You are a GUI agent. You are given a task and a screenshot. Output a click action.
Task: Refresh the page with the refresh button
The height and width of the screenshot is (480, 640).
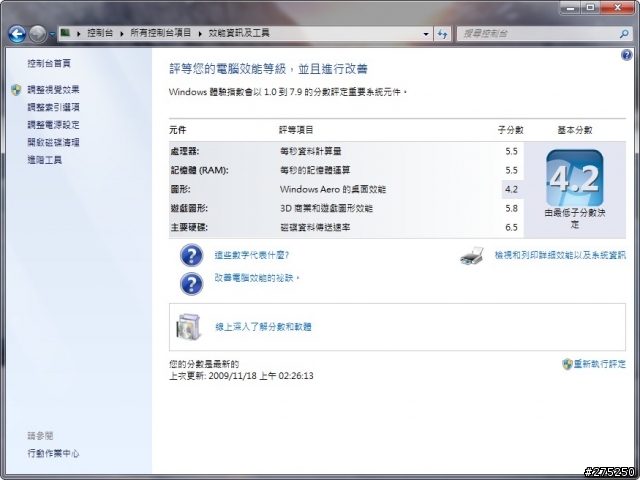[x=442, y=34]
